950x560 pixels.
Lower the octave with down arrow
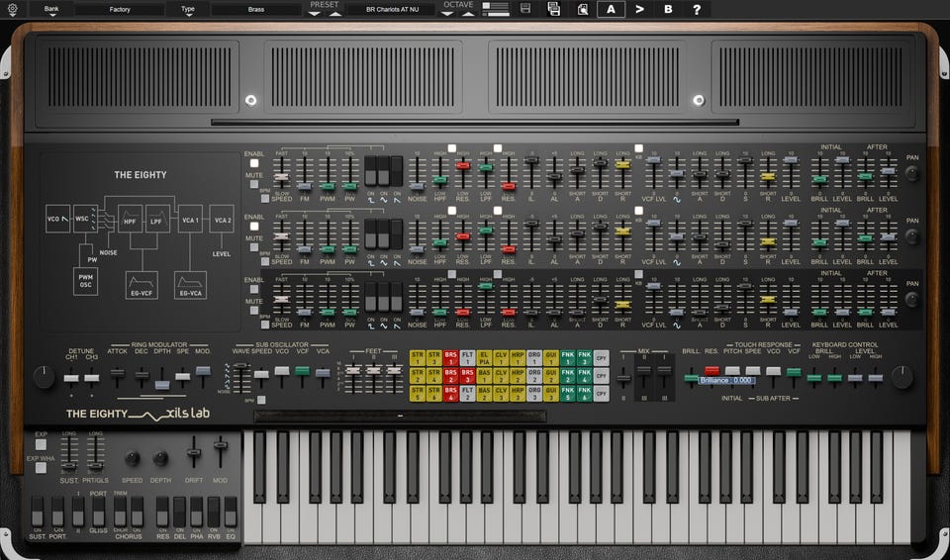click(x=447, y=13)
